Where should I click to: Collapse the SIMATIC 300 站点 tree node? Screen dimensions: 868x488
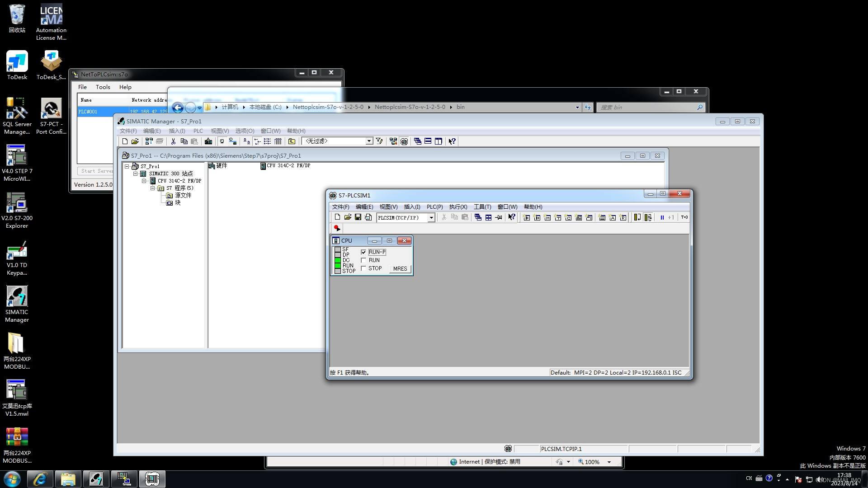pos(135,174)
